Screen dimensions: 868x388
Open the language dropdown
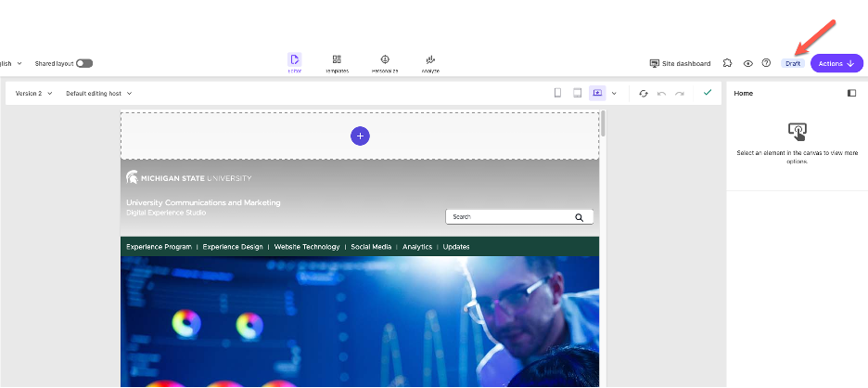click(11, 63)
